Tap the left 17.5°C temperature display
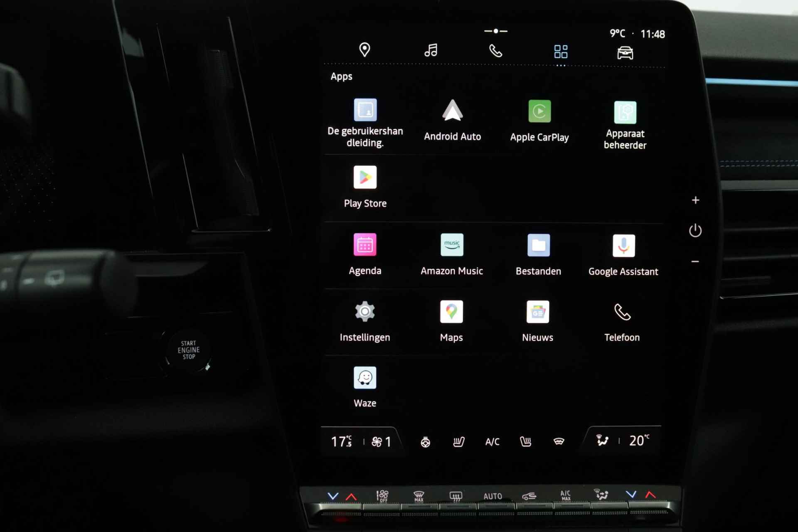Viewport: 798px width, 532px height. [x=342, y=441]
